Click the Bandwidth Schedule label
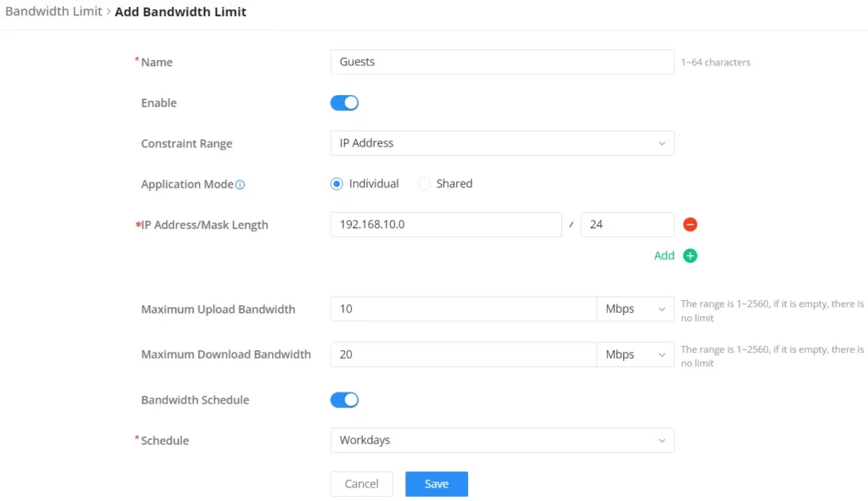 tap(195, 400)
